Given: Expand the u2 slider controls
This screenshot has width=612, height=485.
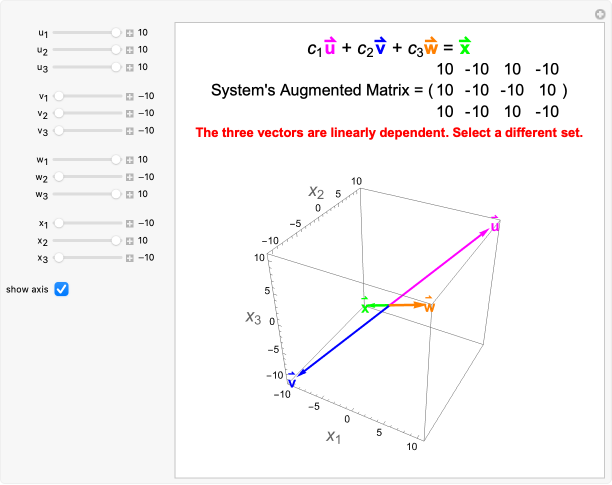Looking at the screenshot, I should (x=130, y=50).
